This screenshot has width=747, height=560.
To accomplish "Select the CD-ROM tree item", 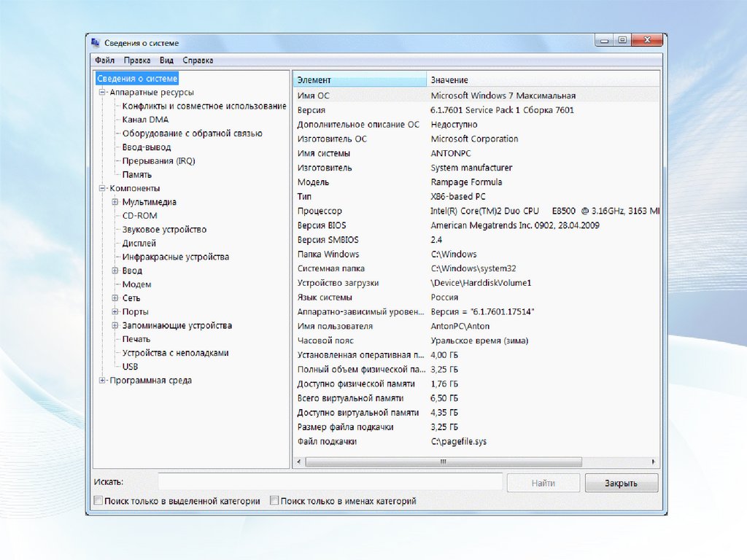I will tap(139, 216).
